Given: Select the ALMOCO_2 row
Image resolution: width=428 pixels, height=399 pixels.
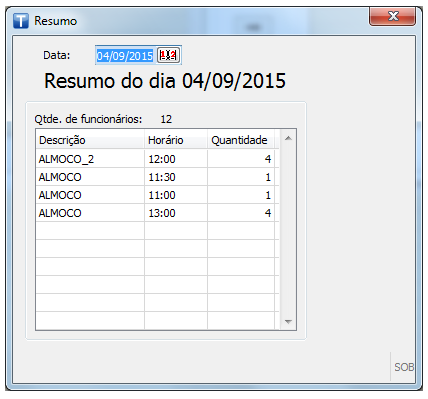Looking at the screenshot, I should coord(157,159).
